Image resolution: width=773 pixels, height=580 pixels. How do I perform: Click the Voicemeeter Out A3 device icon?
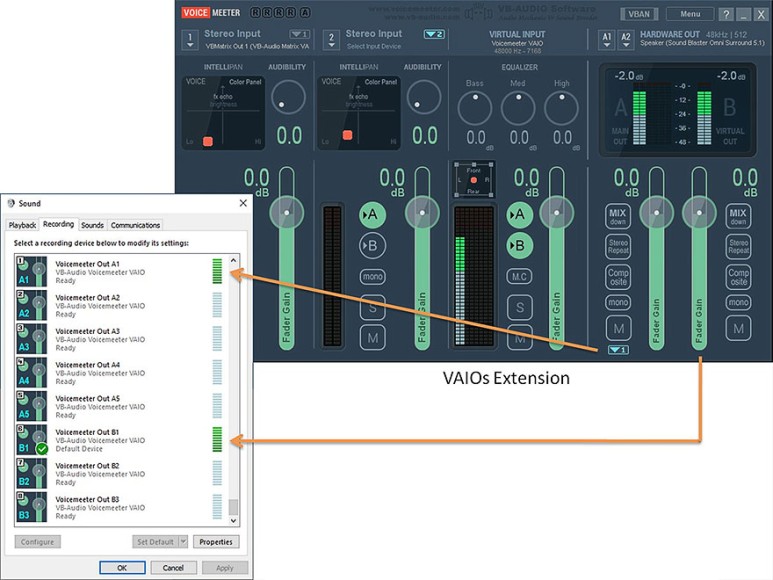pos(32,339)
